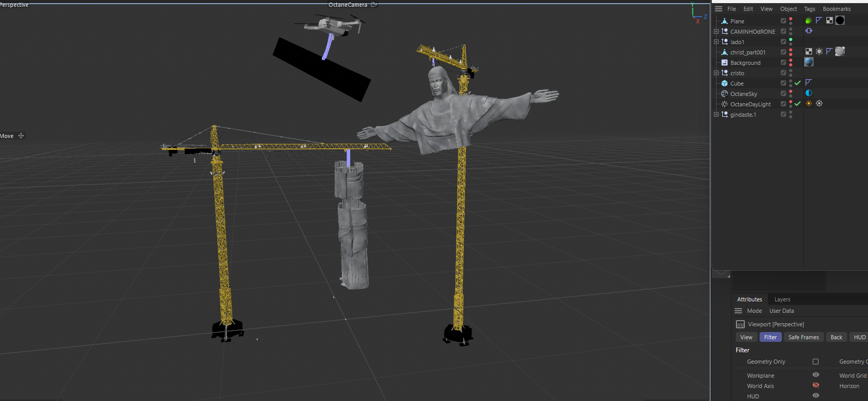Select the orange daylight tag on OctaneDayLight

coord(809,104)
